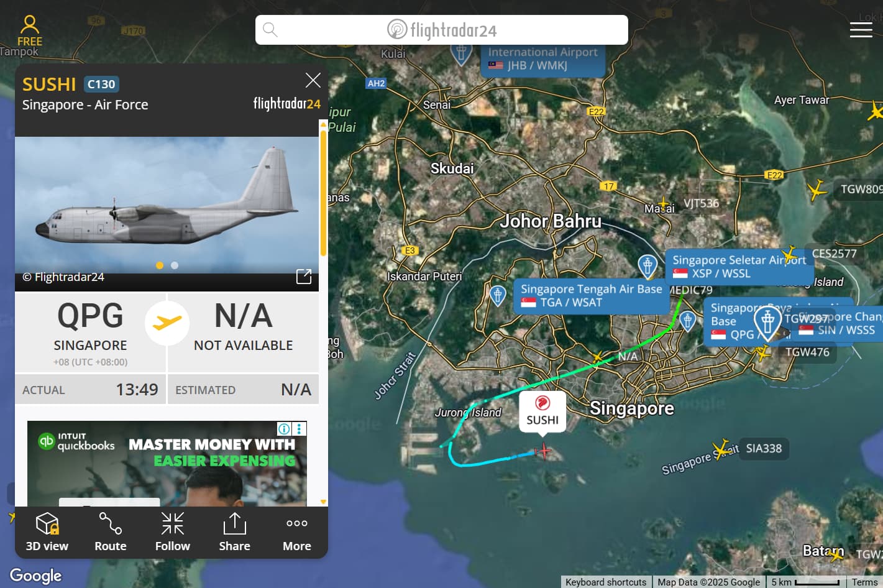Switch to second aircraft photo dot
This screenshot has width=883, height=588.
[x=175, y=265]
